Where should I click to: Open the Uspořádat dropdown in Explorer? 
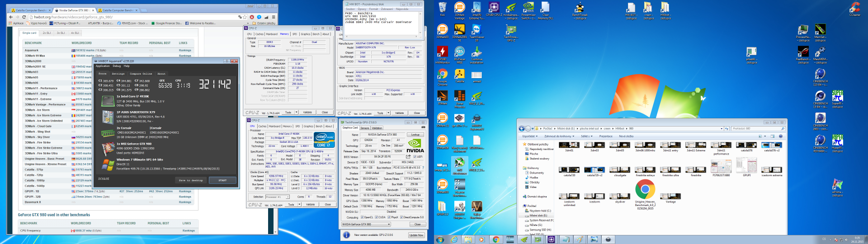click(529, 136)
